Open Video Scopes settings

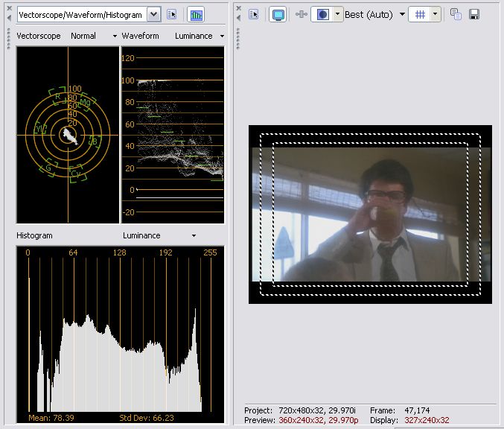(172, 14)
